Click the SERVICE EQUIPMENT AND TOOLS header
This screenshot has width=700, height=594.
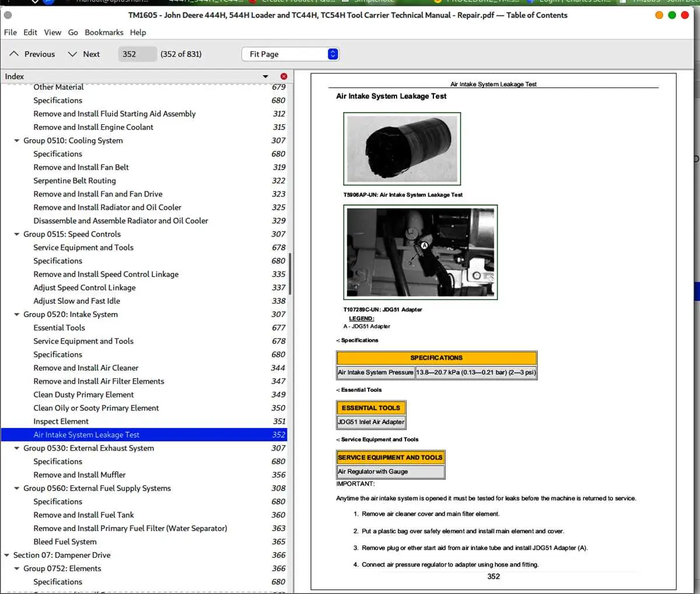coord(390,458)
